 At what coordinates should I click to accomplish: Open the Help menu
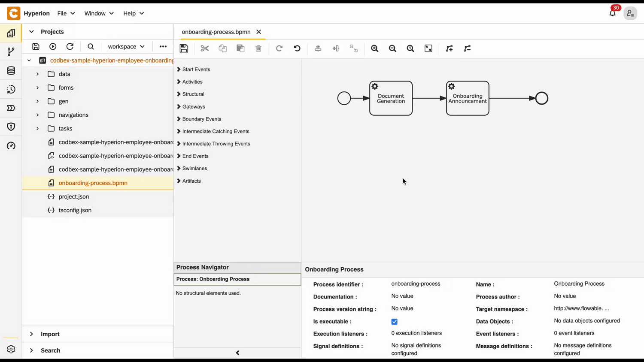coord(134,13)
